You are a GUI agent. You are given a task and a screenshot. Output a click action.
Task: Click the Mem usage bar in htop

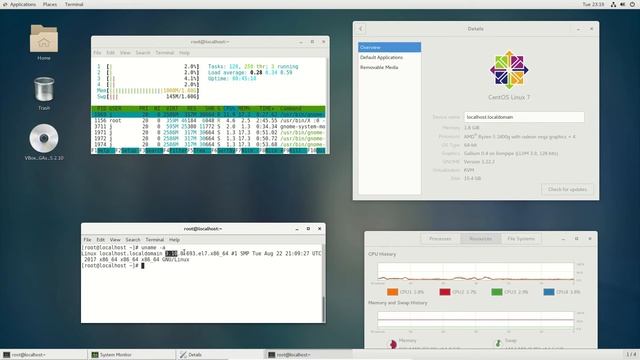(x=148, y=91)
